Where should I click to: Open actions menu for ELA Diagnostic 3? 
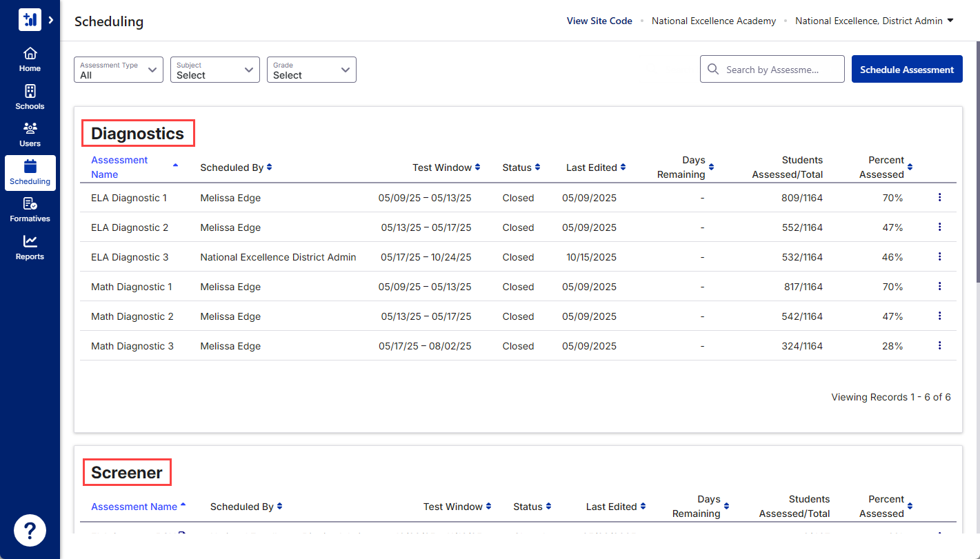(939, 257)
